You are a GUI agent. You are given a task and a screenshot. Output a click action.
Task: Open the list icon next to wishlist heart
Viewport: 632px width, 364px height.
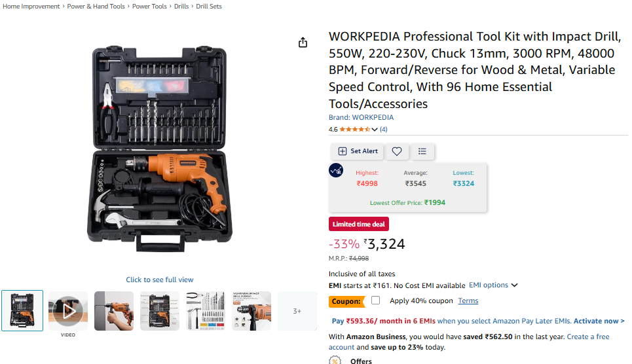(x=422, y=151)
